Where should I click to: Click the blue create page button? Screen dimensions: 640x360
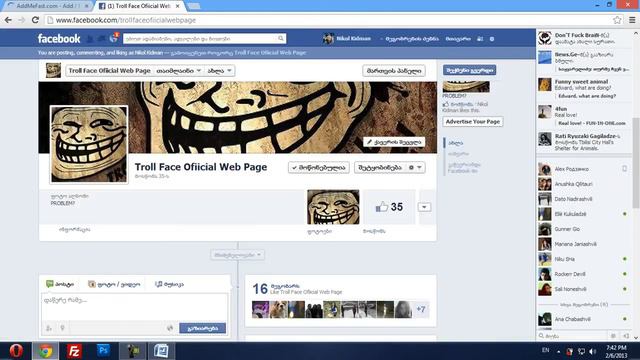click(x=469, y=70)
